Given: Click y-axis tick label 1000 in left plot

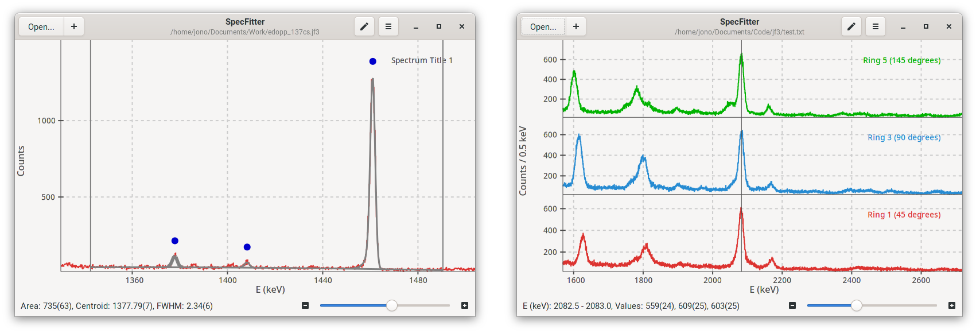Looking at the screenshot, I should (46, 121).
